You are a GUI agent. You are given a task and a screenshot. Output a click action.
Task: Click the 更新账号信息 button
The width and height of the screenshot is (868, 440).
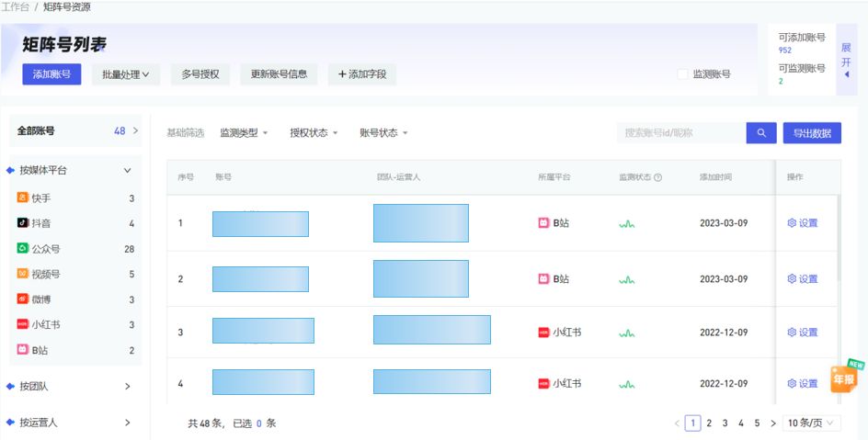[x=279, y=74]
